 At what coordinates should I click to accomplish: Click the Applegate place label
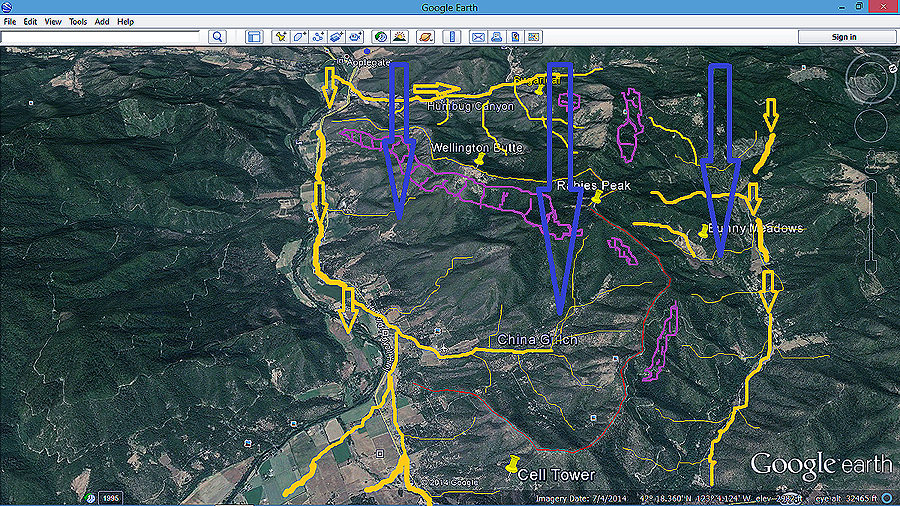click(368, 62)
